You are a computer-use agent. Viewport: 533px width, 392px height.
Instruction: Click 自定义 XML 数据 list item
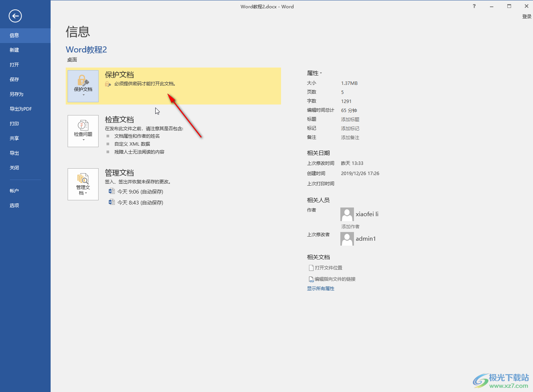132,144
